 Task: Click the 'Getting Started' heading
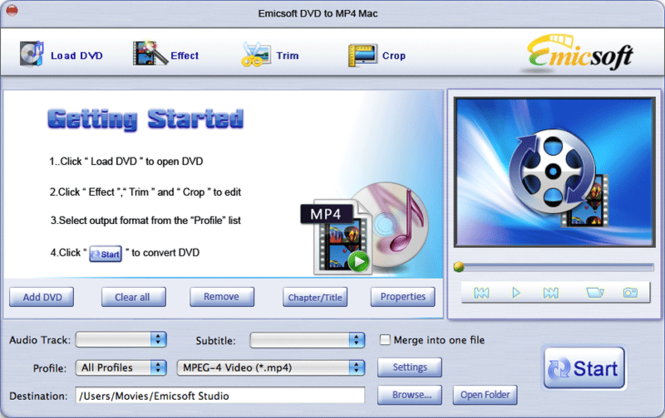tap(145, 120)
